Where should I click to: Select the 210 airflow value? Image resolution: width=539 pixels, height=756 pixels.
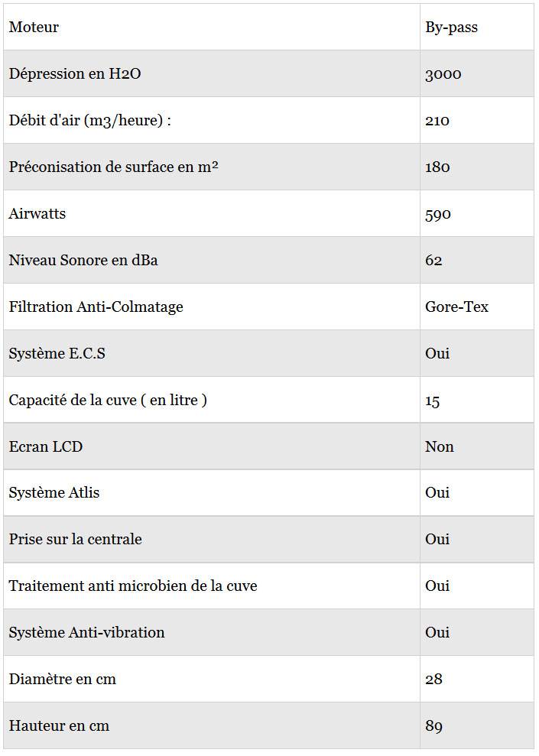[x=437, y=121]
